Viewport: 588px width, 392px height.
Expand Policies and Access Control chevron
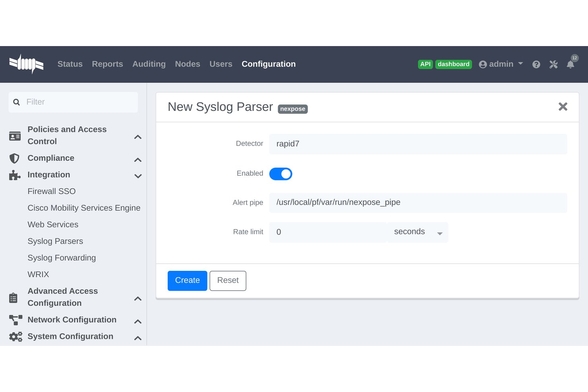[138, 137]
